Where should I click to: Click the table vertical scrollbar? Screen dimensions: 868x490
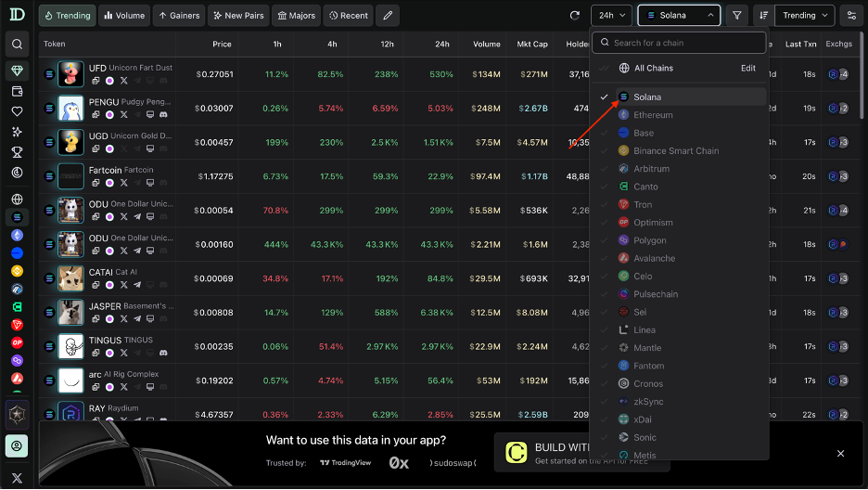(x=862, y=75)
